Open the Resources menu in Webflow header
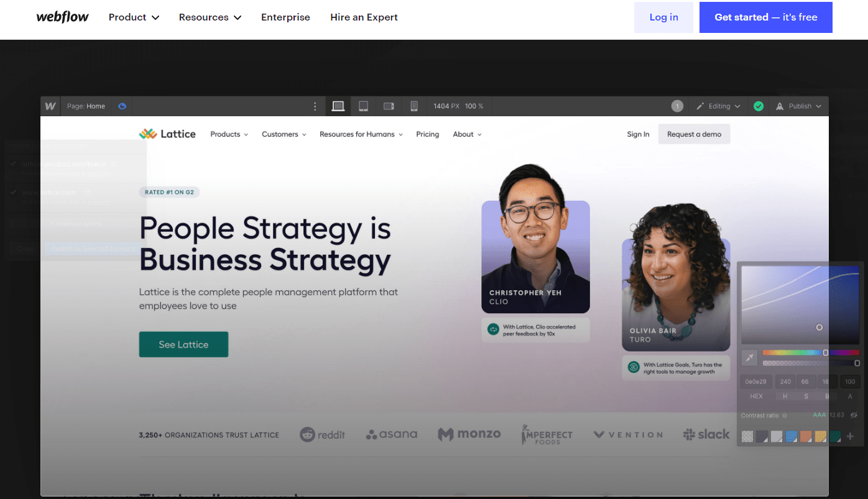868x499 pixels. 210,17
